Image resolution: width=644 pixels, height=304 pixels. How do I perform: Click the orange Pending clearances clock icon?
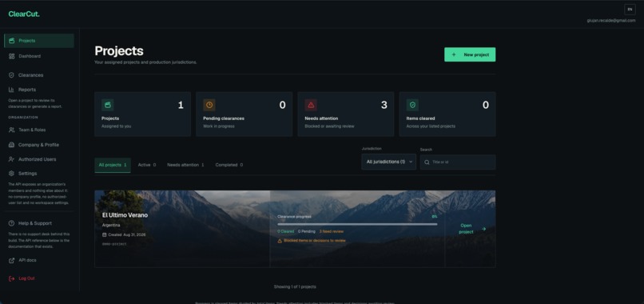209,105
